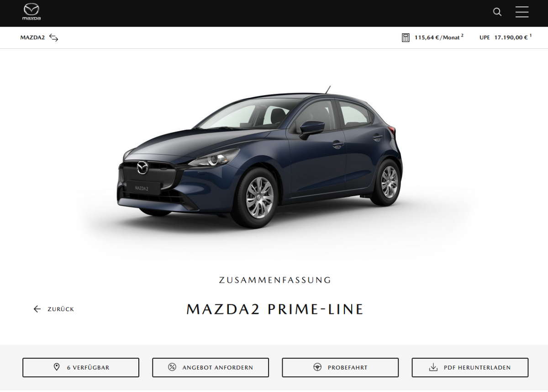548x392 pixels.
Task: Open the hamburger menu
Action: pyautogui.click(x=522, y=12)
